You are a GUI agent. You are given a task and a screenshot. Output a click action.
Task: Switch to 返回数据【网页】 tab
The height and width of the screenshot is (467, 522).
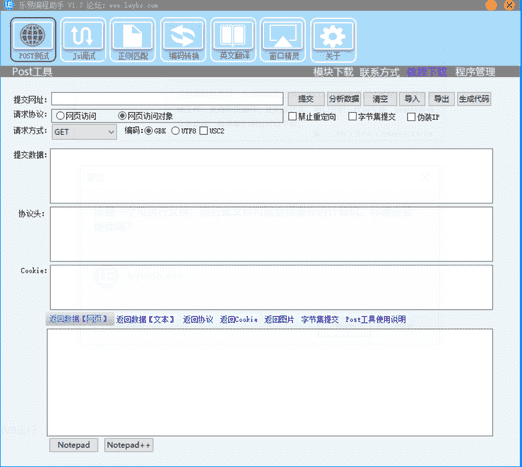[80, 319]
